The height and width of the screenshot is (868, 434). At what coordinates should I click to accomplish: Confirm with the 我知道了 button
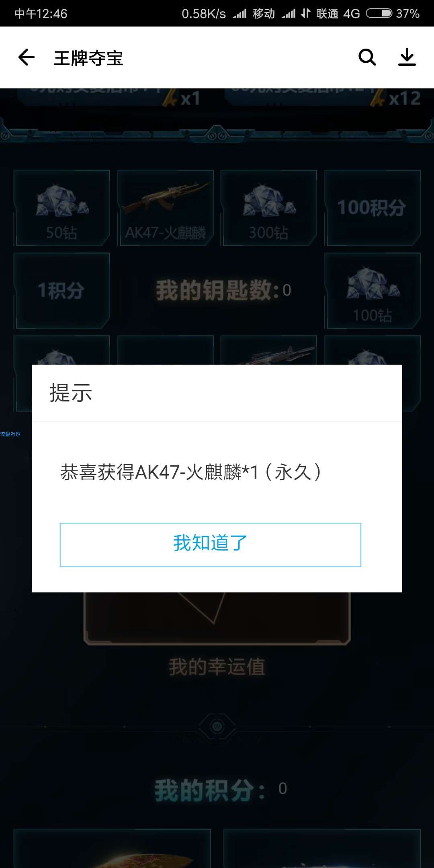click(210, 545)
